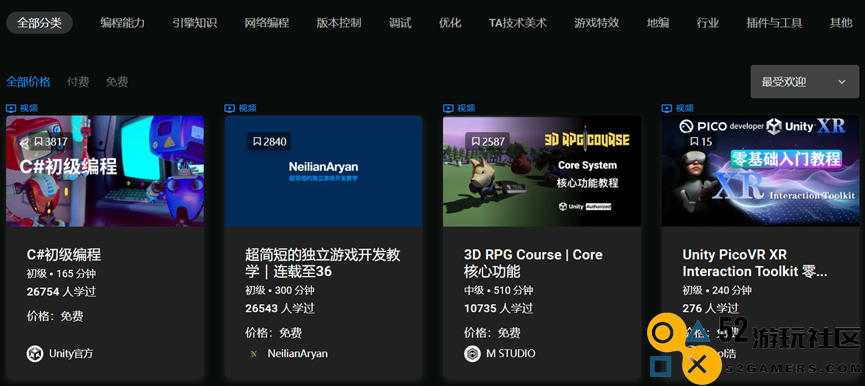The width and height of the screenshot is (865, 386).
Task: Open the NeilianAryan author name link
Action: tap(297, 353)
